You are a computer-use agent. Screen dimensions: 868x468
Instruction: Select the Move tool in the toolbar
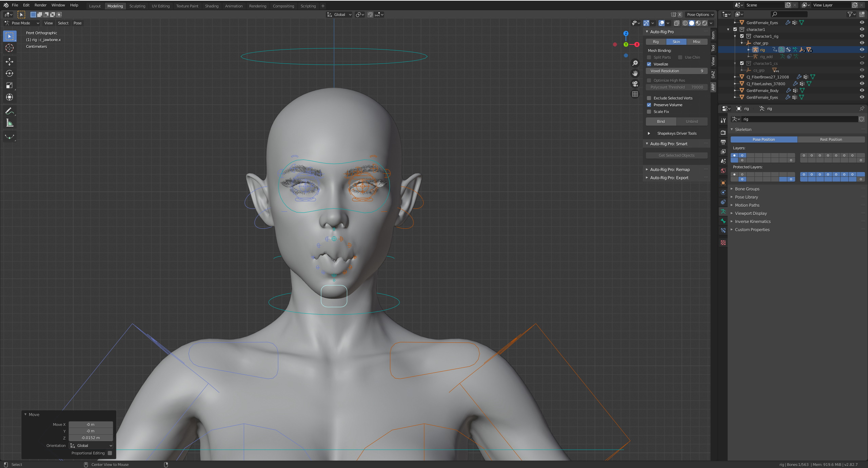[x=9, y=62]
